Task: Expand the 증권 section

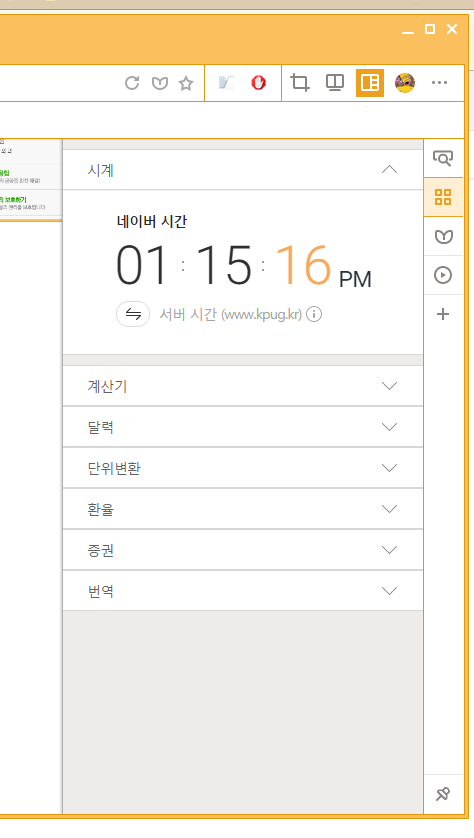Action: (x=243, y=550)
